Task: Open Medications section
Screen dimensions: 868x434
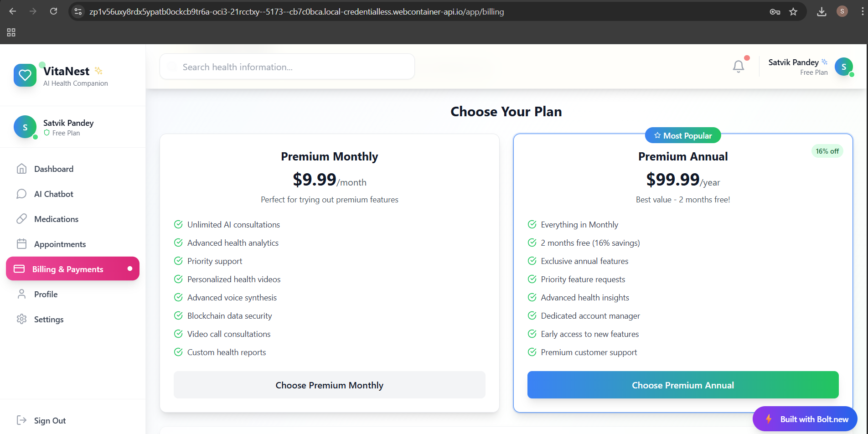Action: pyautogui.click(x=73, y=219)
